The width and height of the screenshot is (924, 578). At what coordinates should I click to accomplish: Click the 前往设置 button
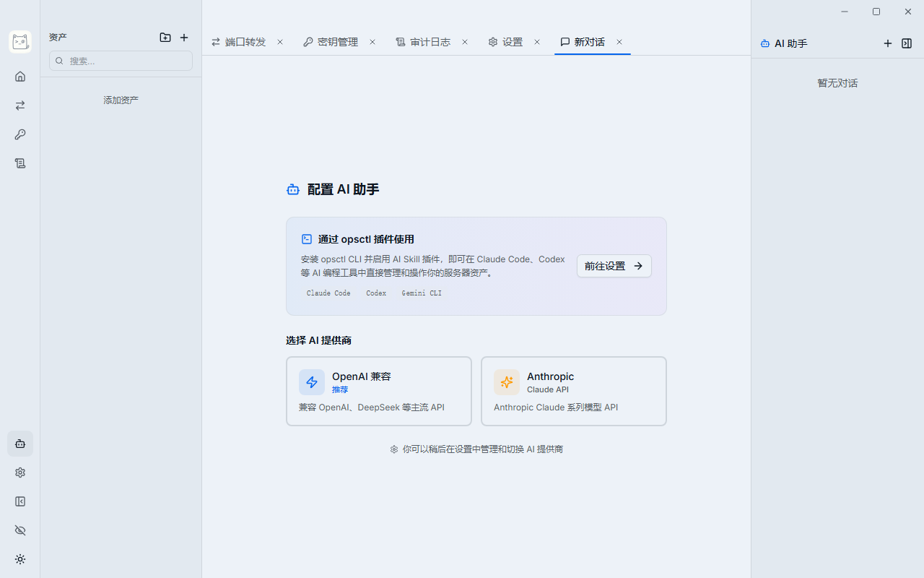[614, 266]
